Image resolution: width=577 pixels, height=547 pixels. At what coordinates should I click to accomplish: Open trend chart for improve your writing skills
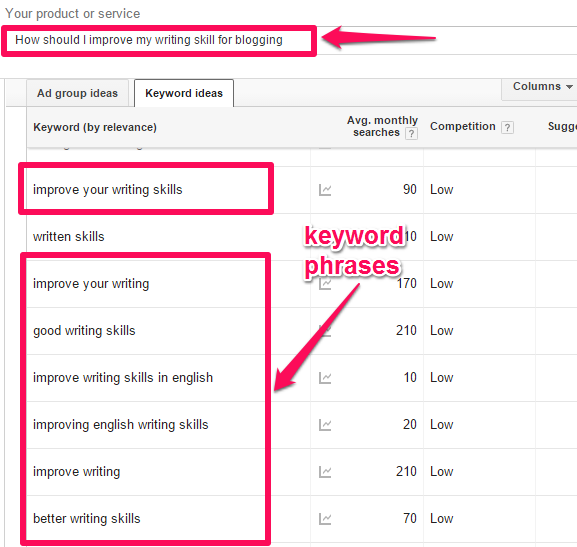pos(325,190)
